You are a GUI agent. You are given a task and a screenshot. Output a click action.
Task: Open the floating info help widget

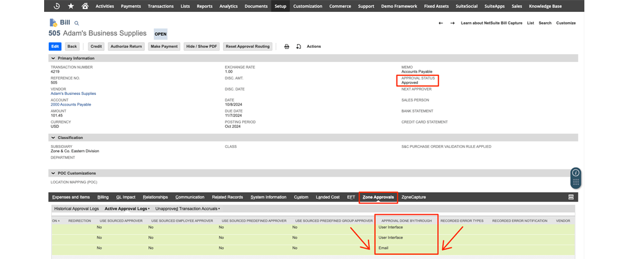point(576,172)
